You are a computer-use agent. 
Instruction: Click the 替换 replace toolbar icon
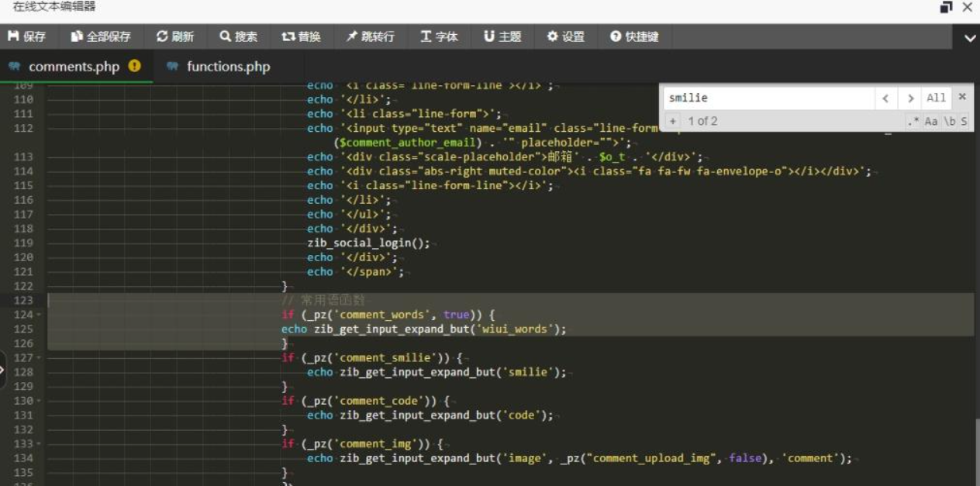(288, 36)
